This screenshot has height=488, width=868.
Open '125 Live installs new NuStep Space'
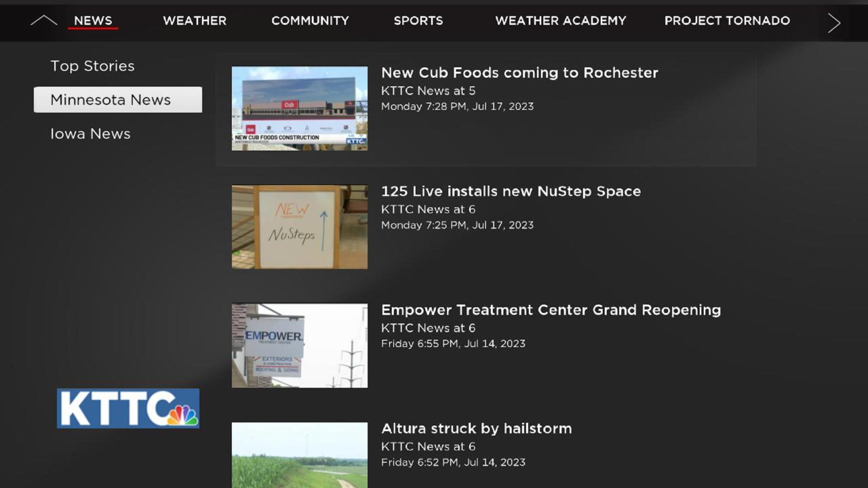click(511, 191)
